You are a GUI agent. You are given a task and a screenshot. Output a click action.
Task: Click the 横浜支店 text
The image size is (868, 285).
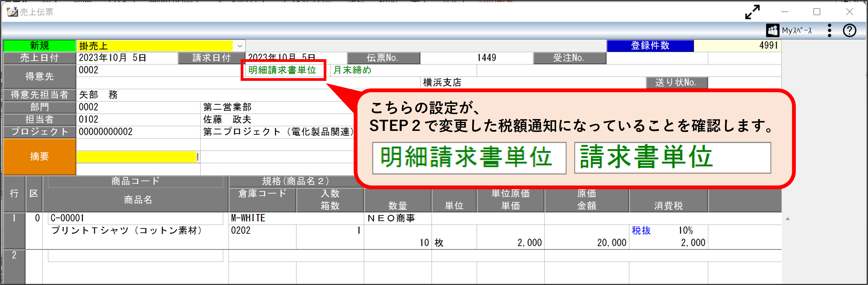point(442,82)
